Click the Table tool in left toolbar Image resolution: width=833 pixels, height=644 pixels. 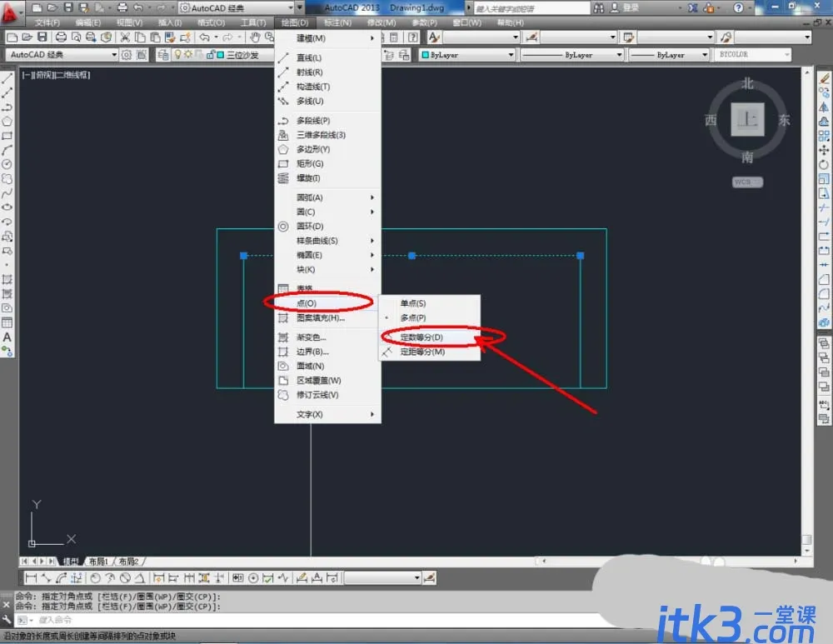pyautogui.click(x=7, y=322)
